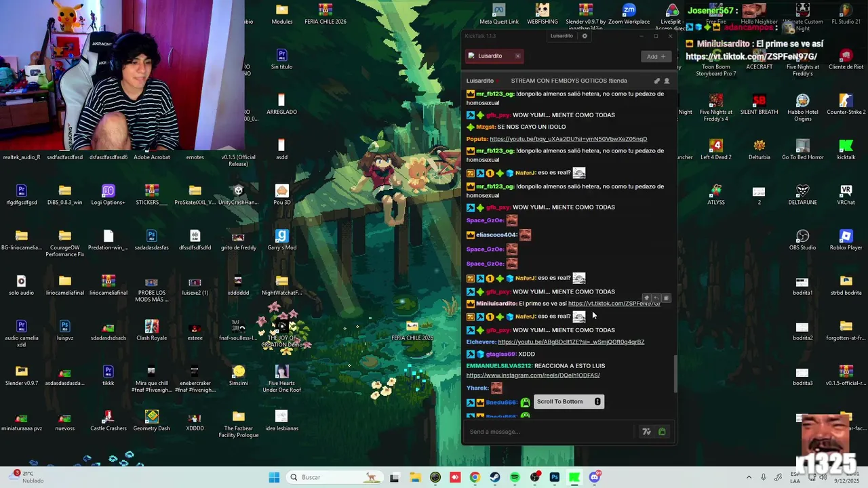
Task: Select the Castle Crashers desktop icon
Action: [108, 420]
